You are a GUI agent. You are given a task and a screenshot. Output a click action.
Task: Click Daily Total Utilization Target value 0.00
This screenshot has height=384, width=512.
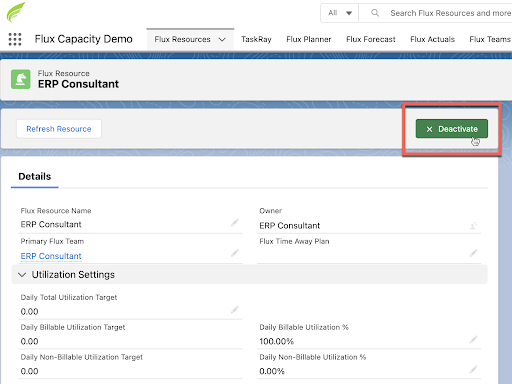29,312
